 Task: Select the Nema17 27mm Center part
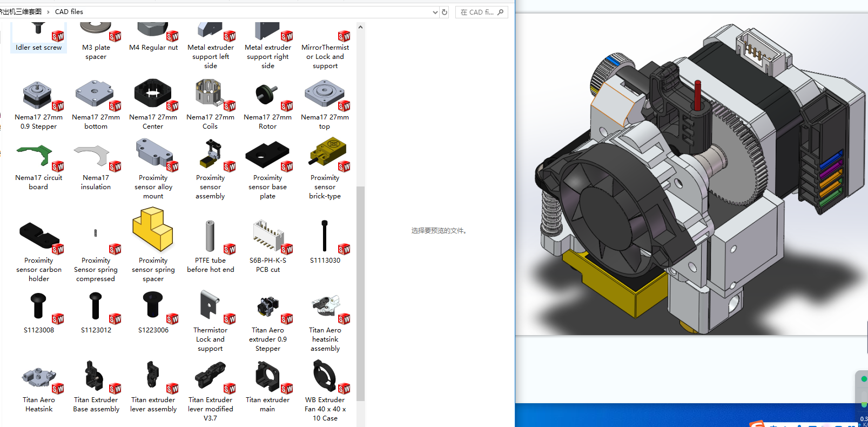pyautogui.click(x=153, y=105)
